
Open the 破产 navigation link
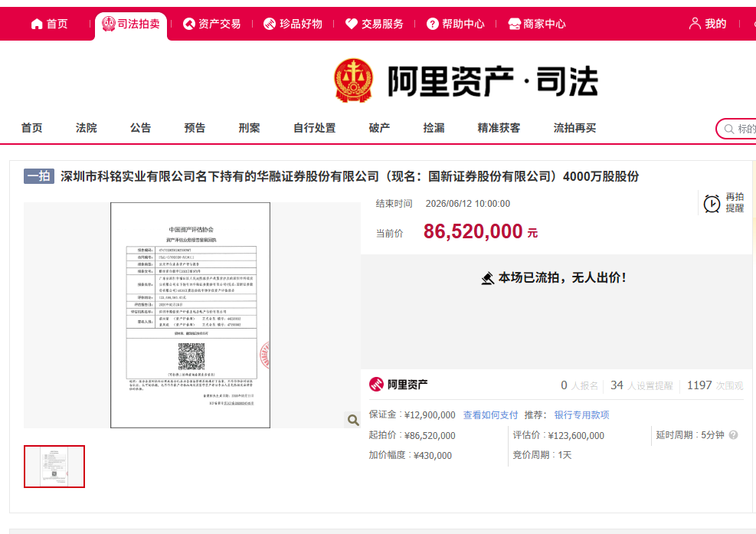point(379,128)
